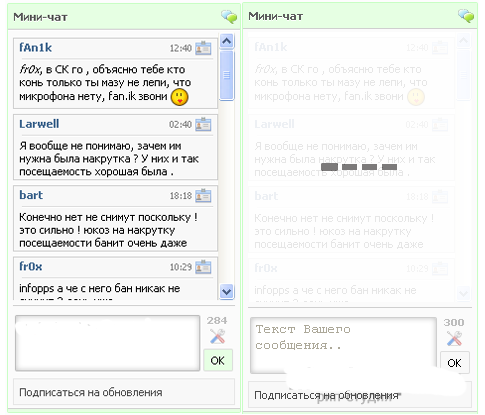The image size is (485, 415).
Task: Click the left chat scrollbar thumb
Action: point(227,75)
